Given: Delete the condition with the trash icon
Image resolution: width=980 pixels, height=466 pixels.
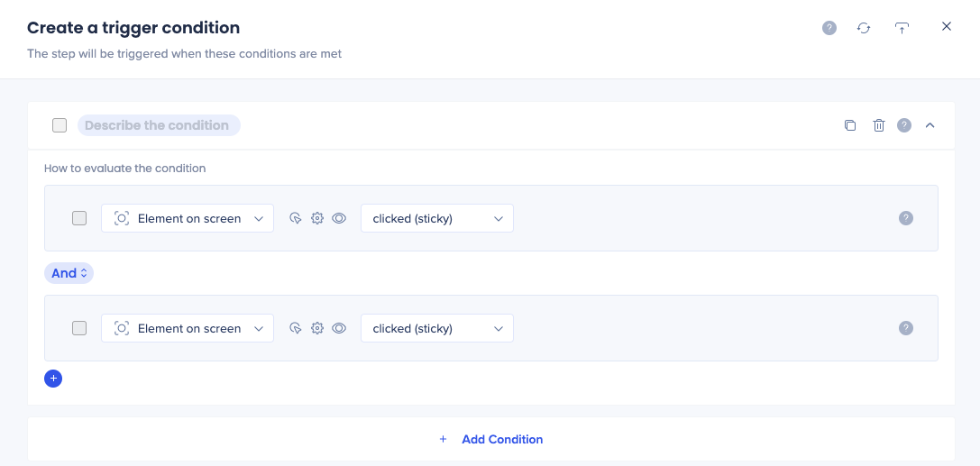Looking at the screenshot, I should (x=879, y=125).
